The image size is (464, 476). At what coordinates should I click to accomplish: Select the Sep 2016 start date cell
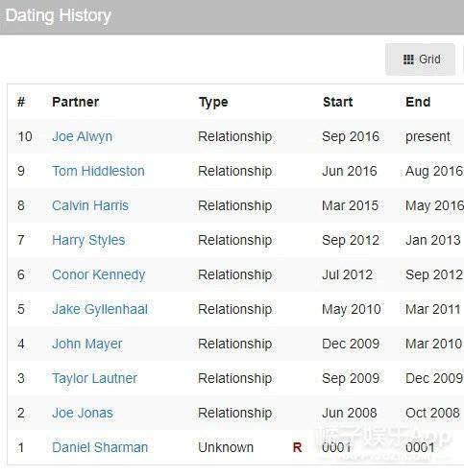351,136
